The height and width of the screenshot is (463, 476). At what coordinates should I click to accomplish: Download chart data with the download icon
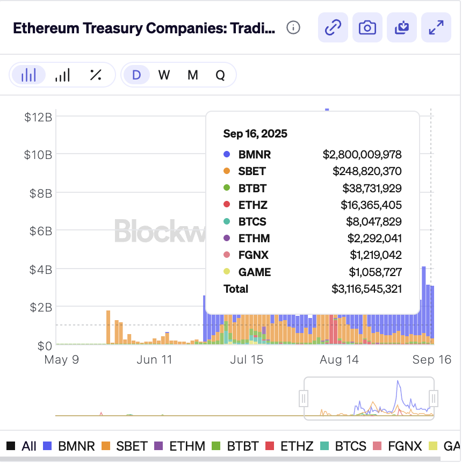(x=402, y=28)
